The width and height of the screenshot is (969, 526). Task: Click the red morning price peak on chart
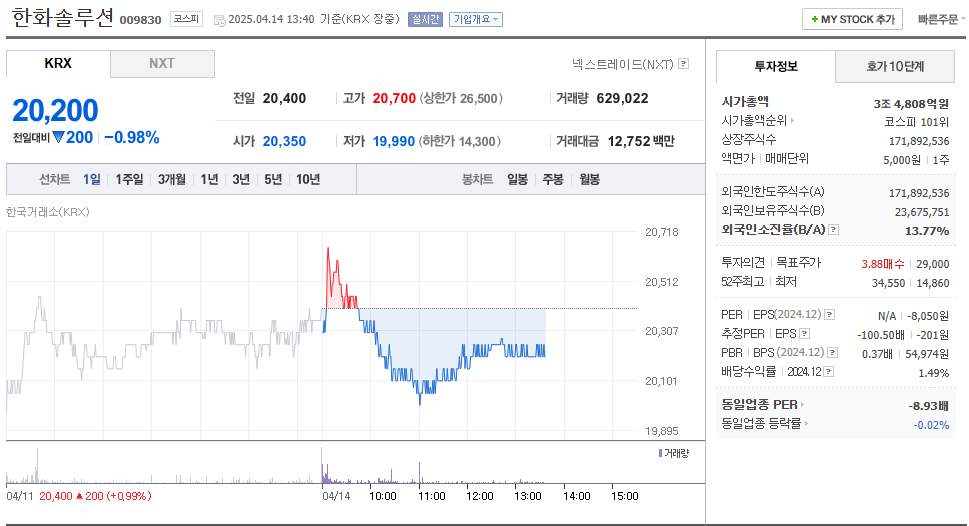pyautogui.click(x=328, y=250)
